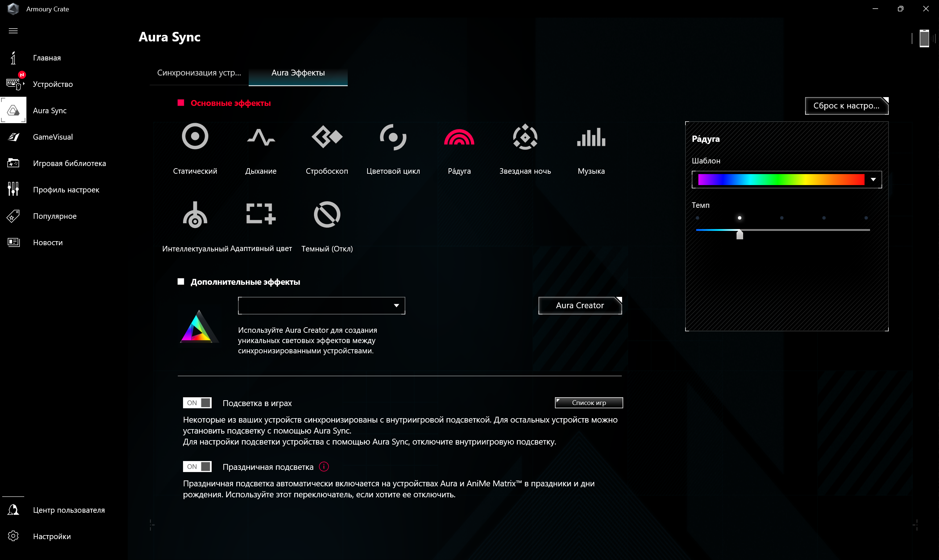Click the Armoury Crate logo icon
Image resolution: width=939 pixels, height=560 pixels.
point(13,9)
